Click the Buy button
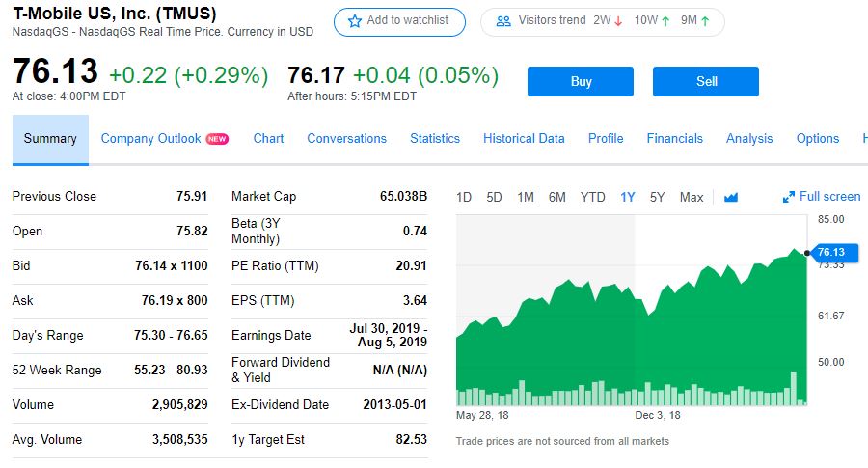The image size is (868, 468). coord(581,81)
